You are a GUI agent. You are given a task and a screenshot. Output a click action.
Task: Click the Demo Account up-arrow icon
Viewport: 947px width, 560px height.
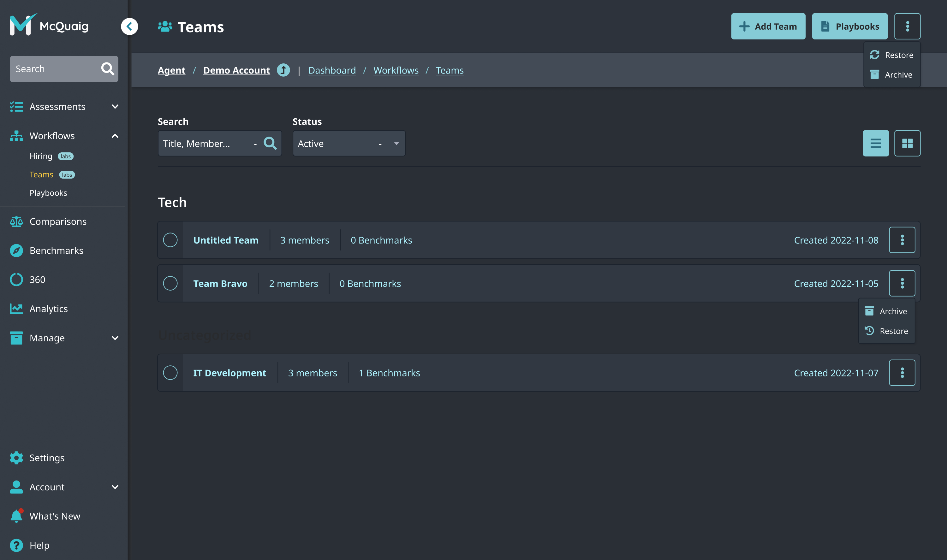click(x=283, y=70)
